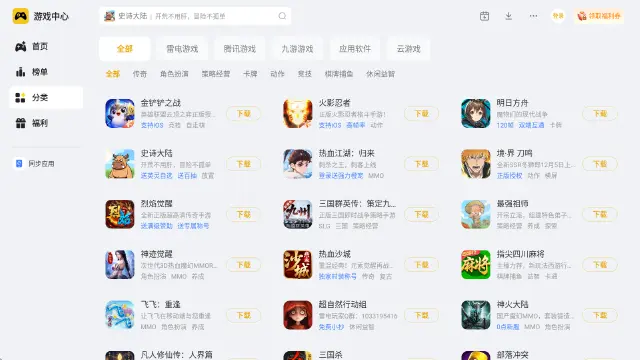Screen dimensions: 640x360
Task: Open 最强祖师 game icon
Action: coord(476,214)
